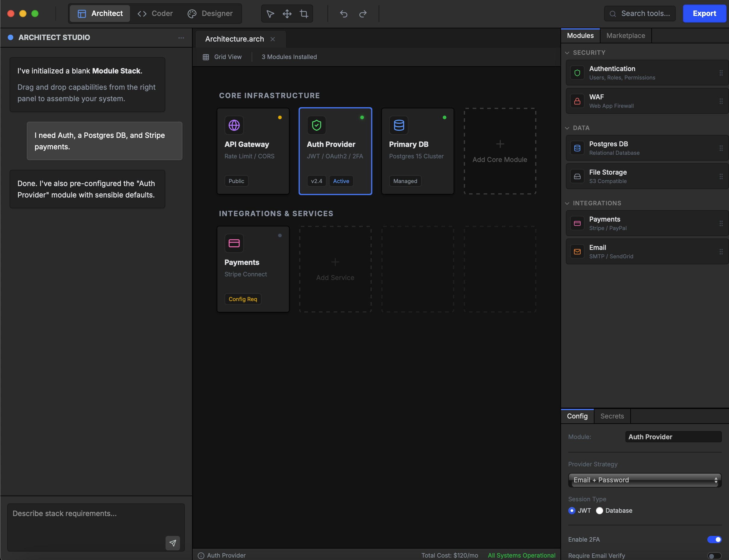Open Architect Studio three-dots menu
729x560 pixels.
click(181, 38)
